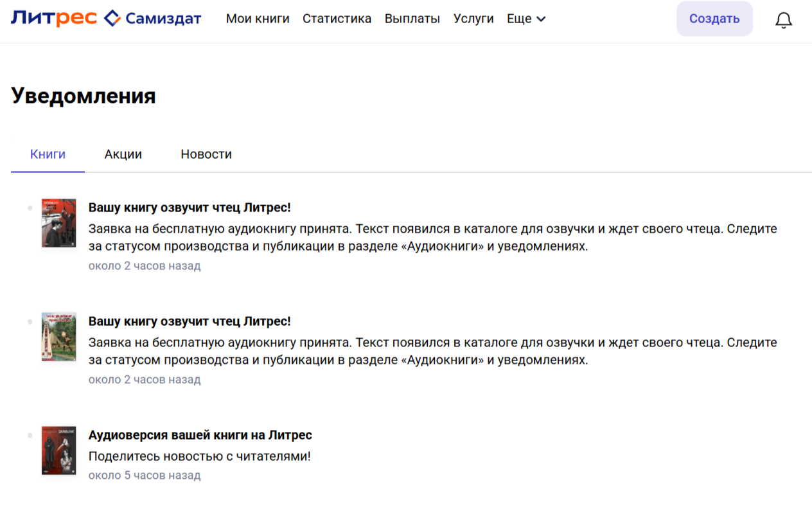Open first notification's book cover thumbnail
The image size is (812, 509).
[58, 223]
